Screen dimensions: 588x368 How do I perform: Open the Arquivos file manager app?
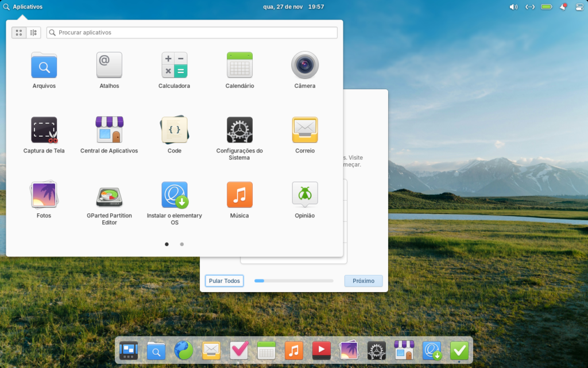tap(44, 71)
